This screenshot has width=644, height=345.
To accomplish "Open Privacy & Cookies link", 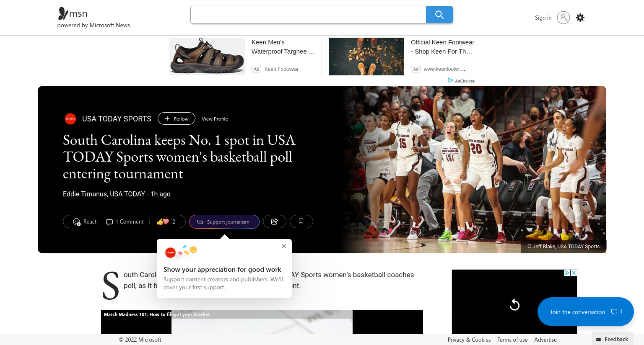I will click(469, 340).
